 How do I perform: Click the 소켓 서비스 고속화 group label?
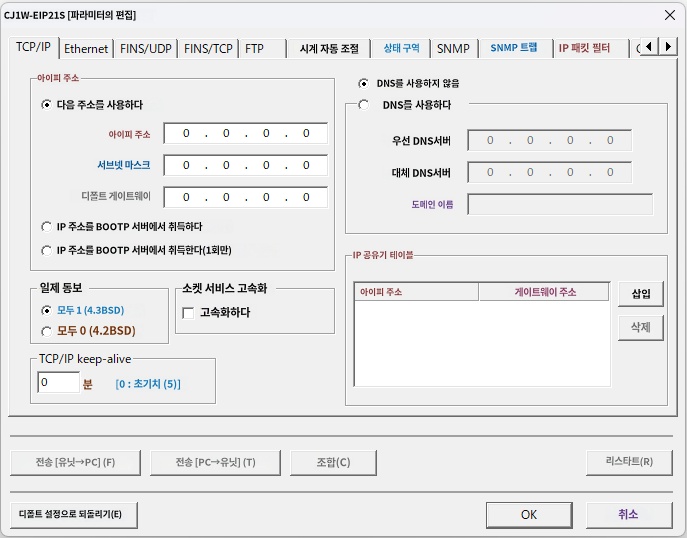tap(225, 288)
